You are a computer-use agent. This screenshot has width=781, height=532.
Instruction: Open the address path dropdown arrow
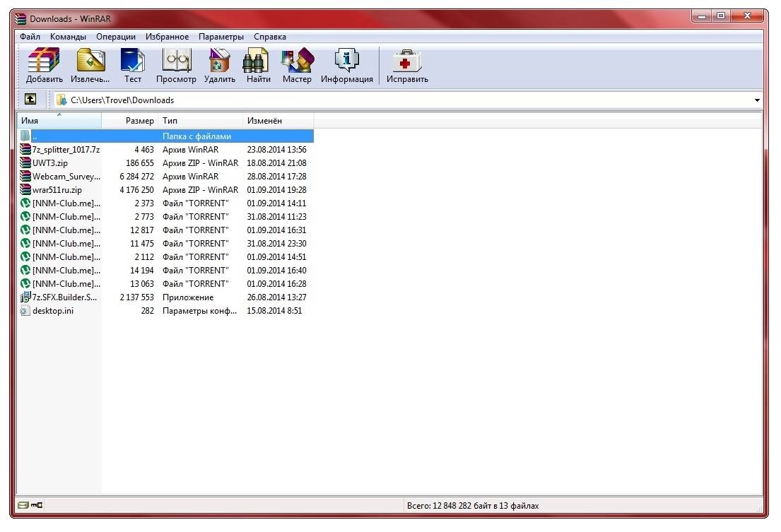click(x=757, y=100)
